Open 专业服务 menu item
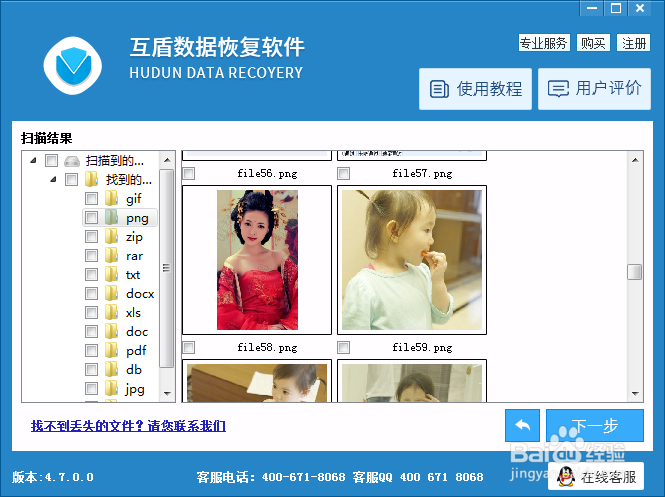 (544, 43)
